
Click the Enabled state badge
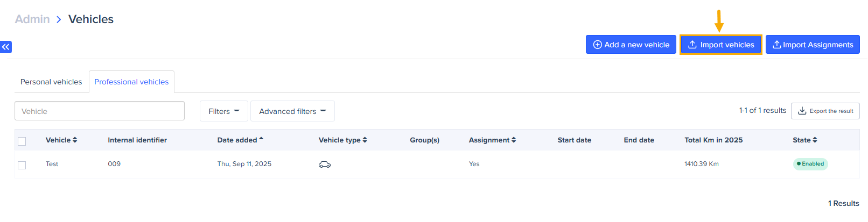[810, 164]
